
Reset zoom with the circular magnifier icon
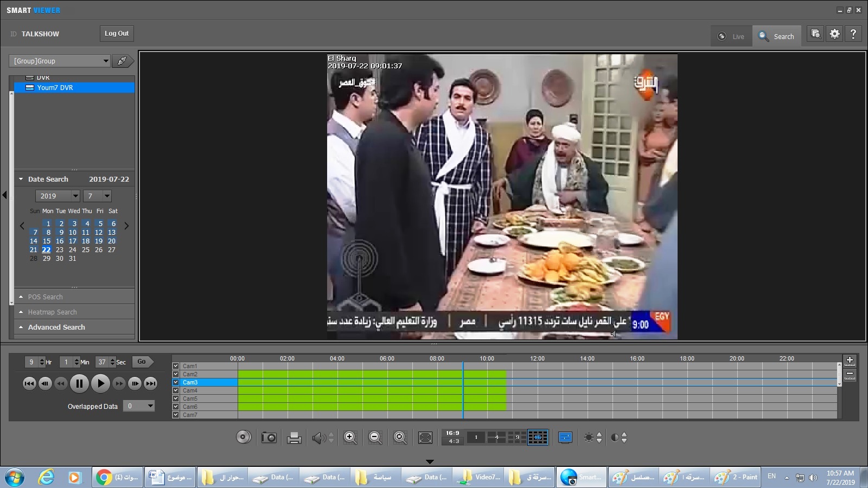coord(400,438)
